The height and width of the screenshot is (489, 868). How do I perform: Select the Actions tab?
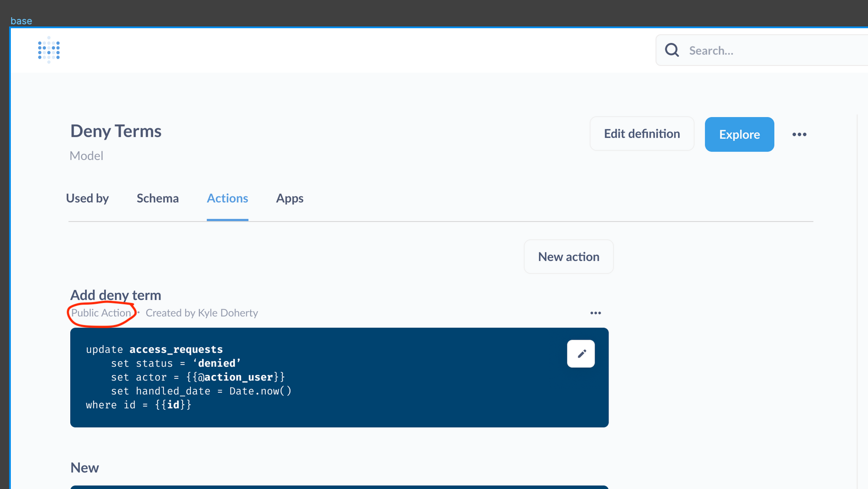[x=227, y=198]
